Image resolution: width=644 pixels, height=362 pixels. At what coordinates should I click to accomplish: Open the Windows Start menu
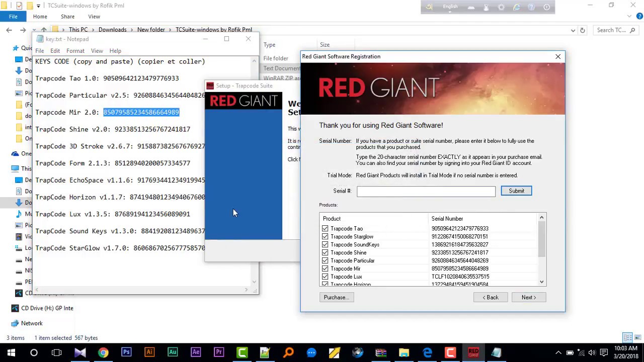pos(11,352)
